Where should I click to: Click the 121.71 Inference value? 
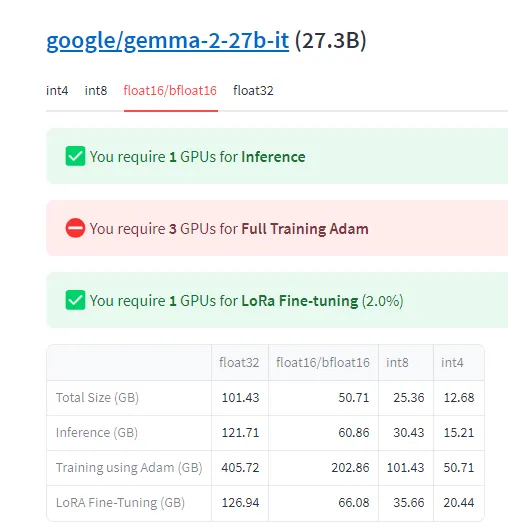(240, 433)
